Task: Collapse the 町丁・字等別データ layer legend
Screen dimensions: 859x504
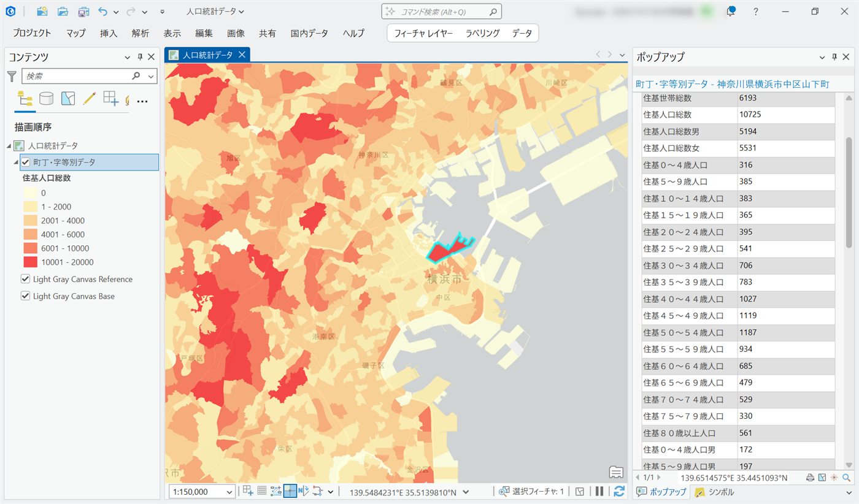Action: point(17,162)
